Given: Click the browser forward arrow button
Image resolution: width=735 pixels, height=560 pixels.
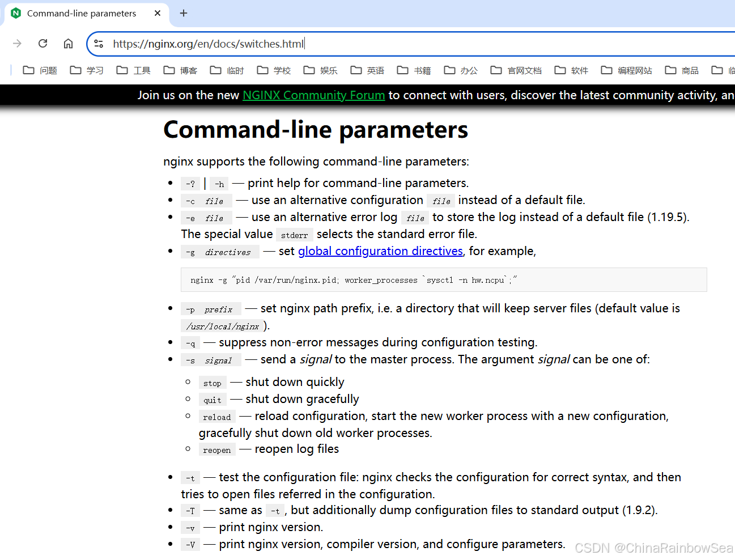Looking at the screenshot, I should coord(17,44).
